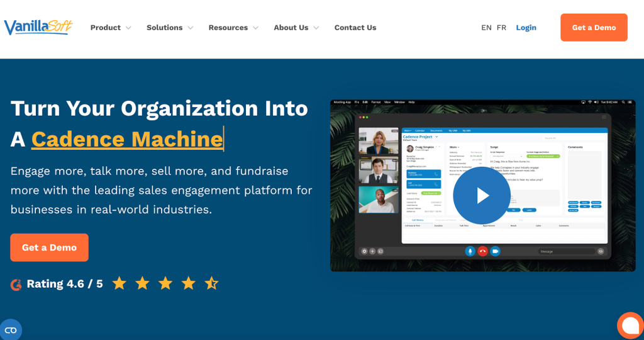Open the cookie consent icon

[11, 330]
